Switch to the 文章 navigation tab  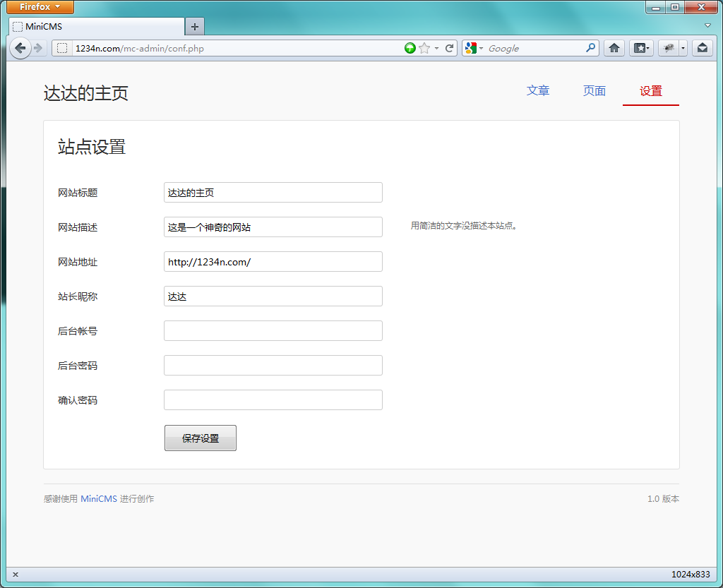[538, 91]
